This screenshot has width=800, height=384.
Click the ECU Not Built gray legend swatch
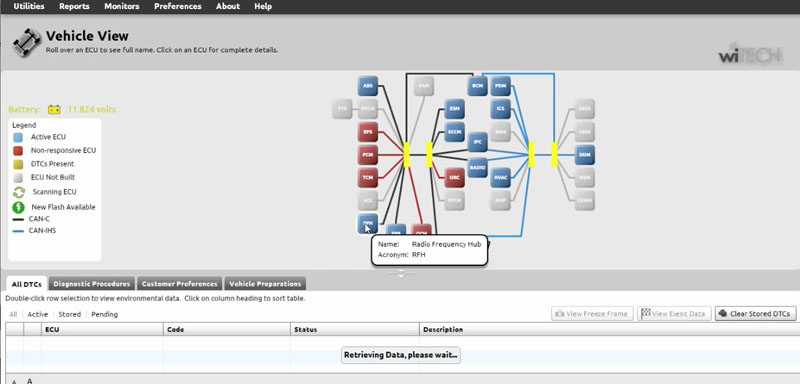[18, 177]
